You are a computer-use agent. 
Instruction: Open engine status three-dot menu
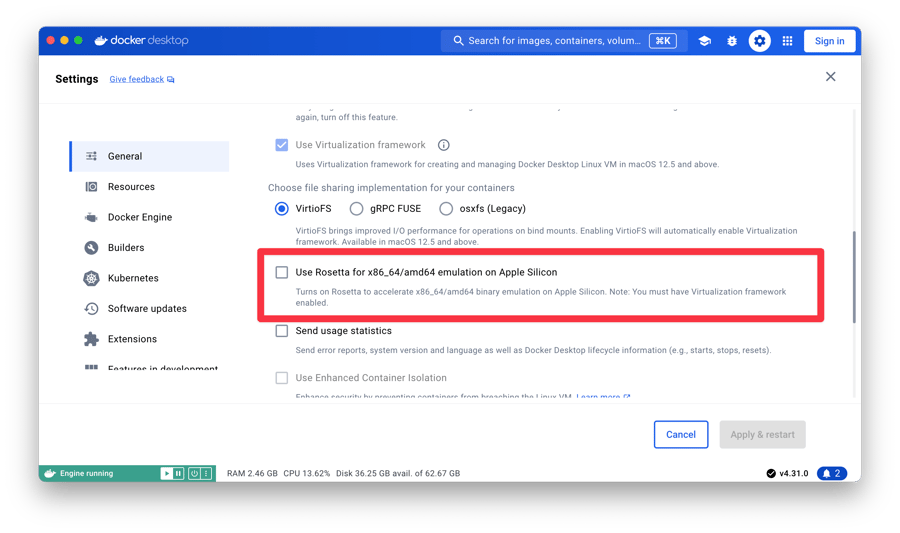pyautogui.click(x=206, y=473)
